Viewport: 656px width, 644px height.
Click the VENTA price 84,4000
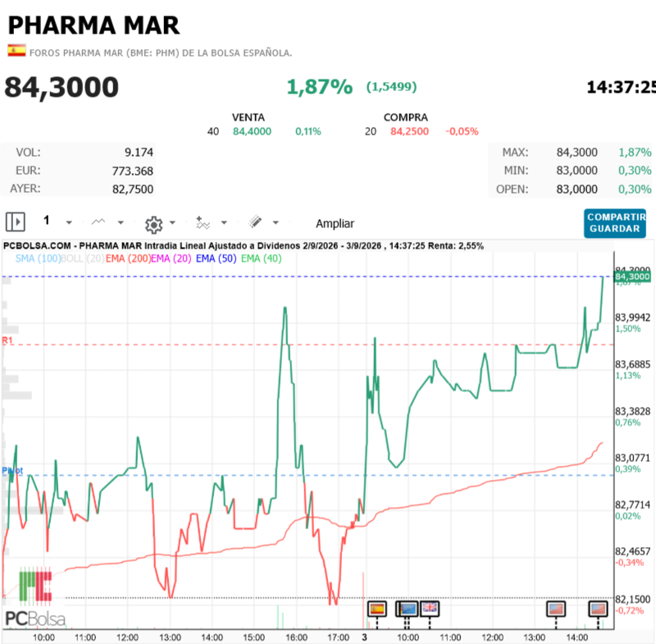tap(252, 131)
